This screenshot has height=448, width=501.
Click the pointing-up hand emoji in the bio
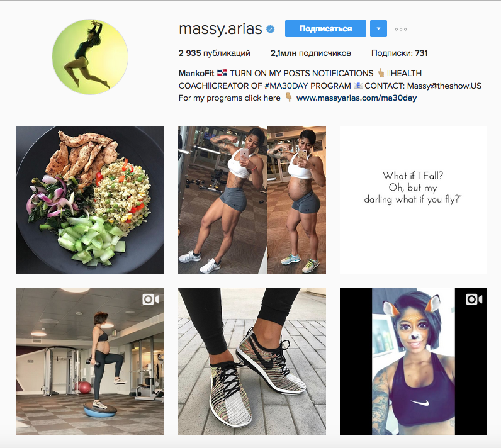[x=381, y=73]
